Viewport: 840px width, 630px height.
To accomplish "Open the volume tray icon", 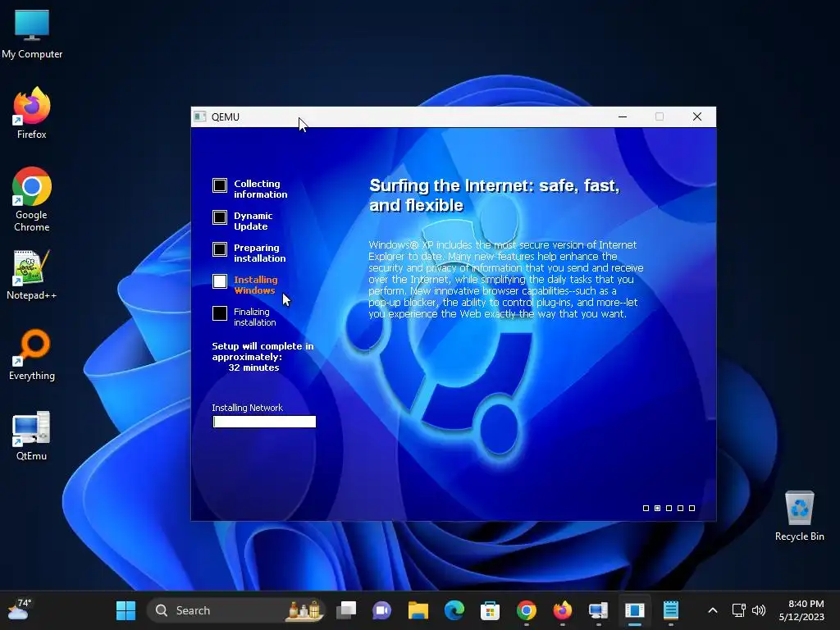I will (x=759, y=610).
